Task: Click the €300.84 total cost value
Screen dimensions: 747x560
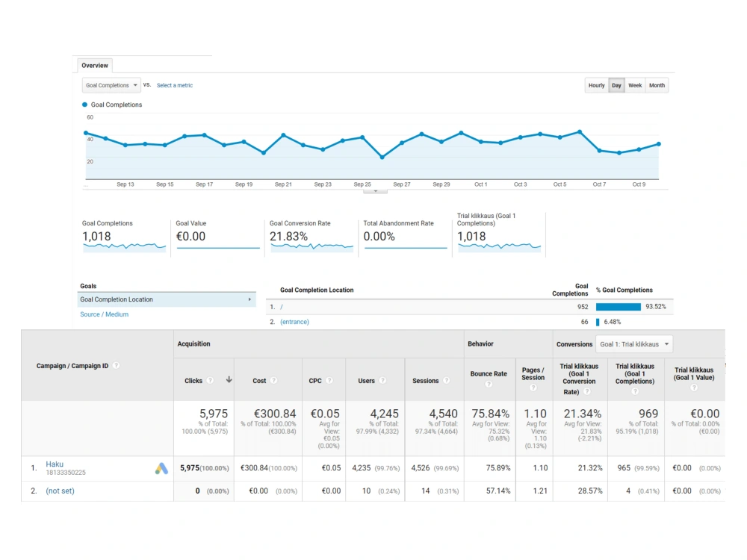Action: click(274, 414)
